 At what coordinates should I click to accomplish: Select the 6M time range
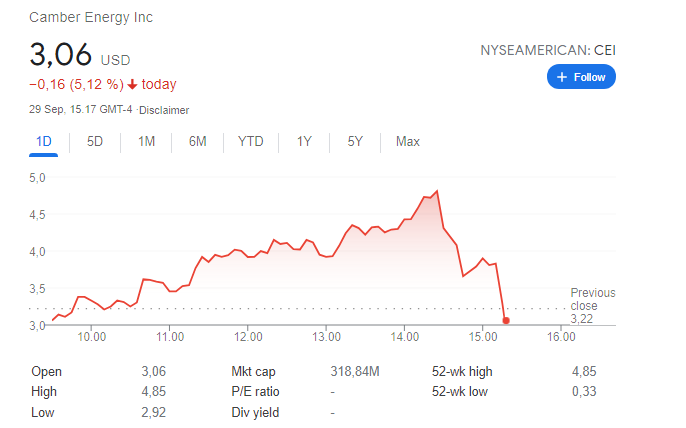pyautogui.click(x=197, y=141)
